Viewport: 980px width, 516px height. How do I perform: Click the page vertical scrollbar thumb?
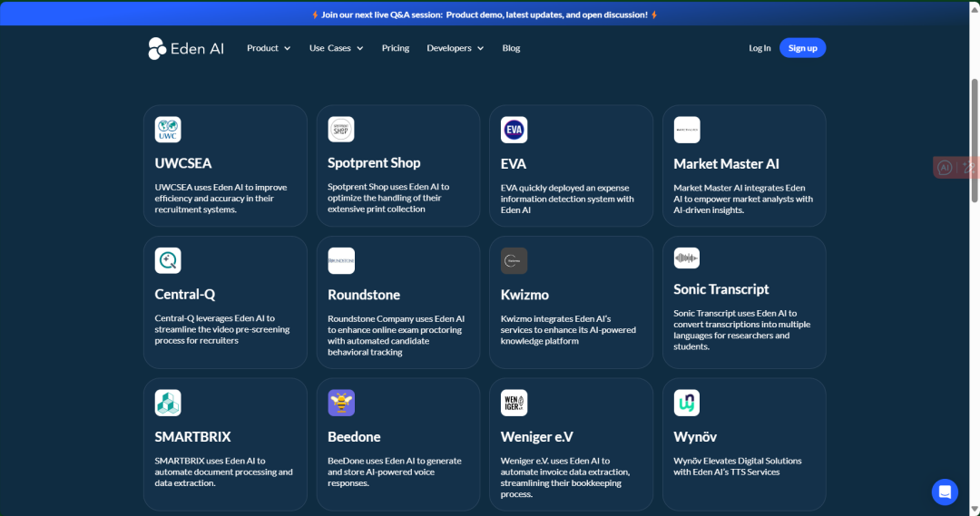click(975, 141)
